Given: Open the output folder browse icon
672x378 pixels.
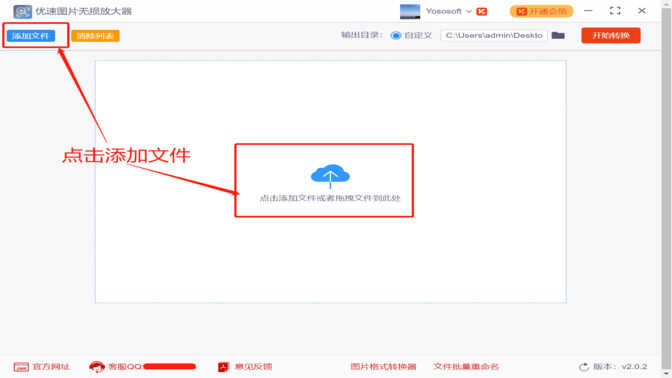Looking at the screenshot, I should coord(558,36).
